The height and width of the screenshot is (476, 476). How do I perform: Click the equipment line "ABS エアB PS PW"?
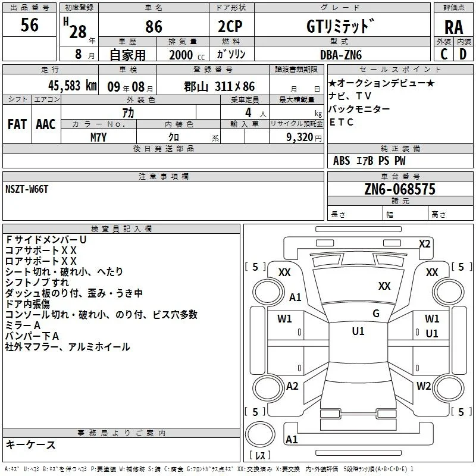point(369,161)
